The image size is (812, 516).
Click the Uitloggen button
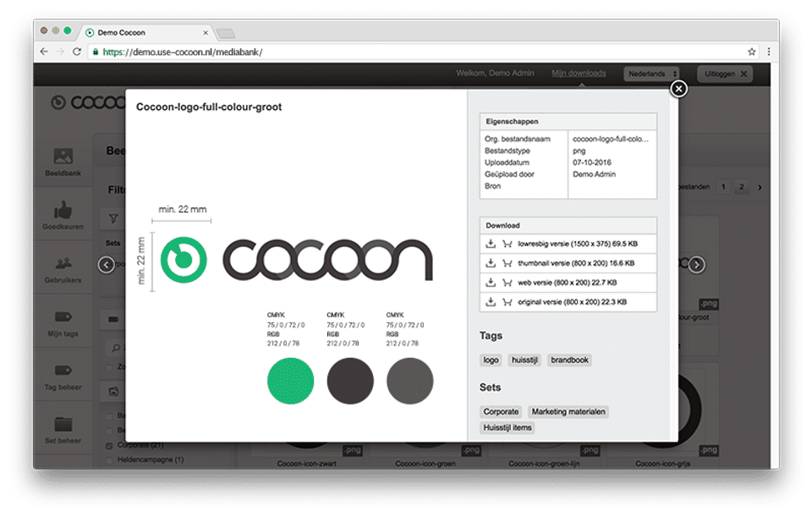click(x=725, y=74)
